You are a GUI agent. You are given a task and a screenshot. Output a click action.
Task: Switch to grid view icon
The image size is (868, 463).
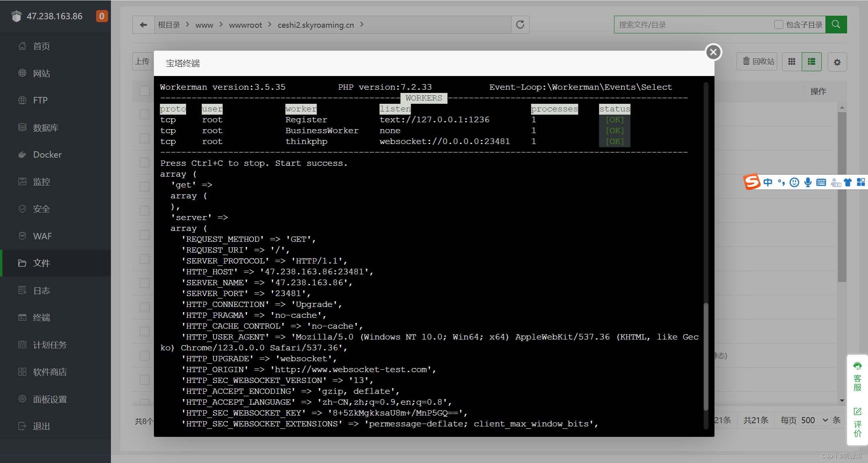click(x=792, y=62)
